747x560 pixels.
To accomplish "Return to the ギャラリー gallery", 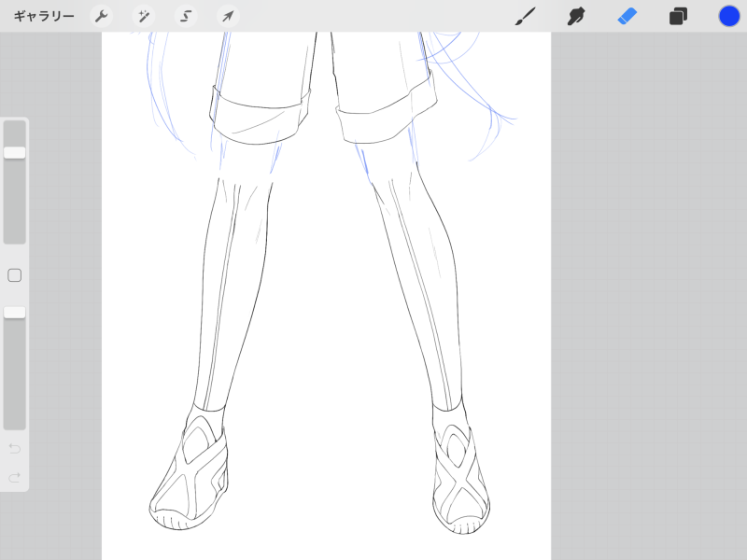I will [44, 17].
